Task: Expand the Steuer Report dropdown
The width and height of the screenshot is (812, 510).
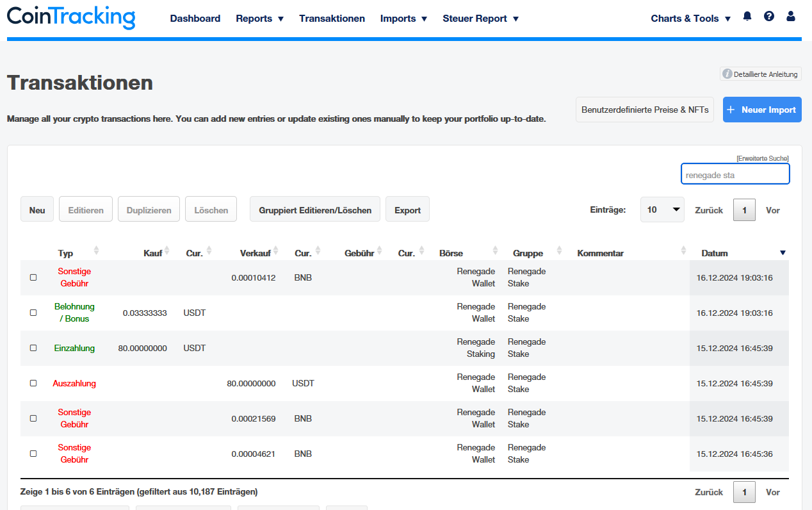Action: (480, 19)
